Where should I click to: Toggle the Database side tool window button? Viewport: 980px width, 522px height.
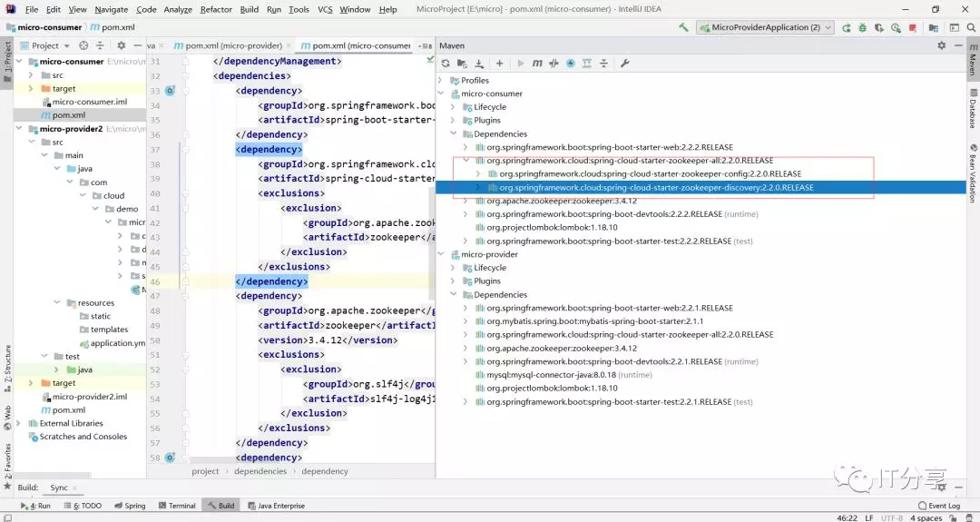click(x=973, y=108)
